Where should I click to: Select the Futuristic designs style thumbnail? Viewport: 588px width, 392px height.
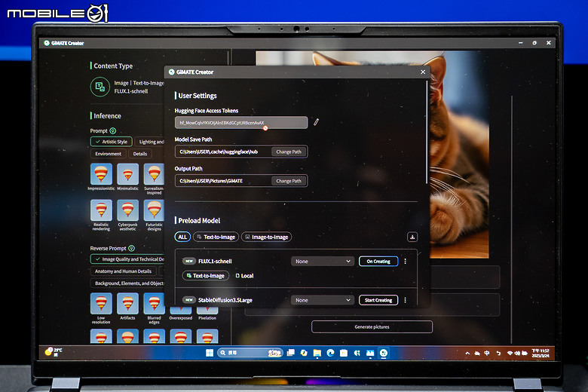point(154,210)
